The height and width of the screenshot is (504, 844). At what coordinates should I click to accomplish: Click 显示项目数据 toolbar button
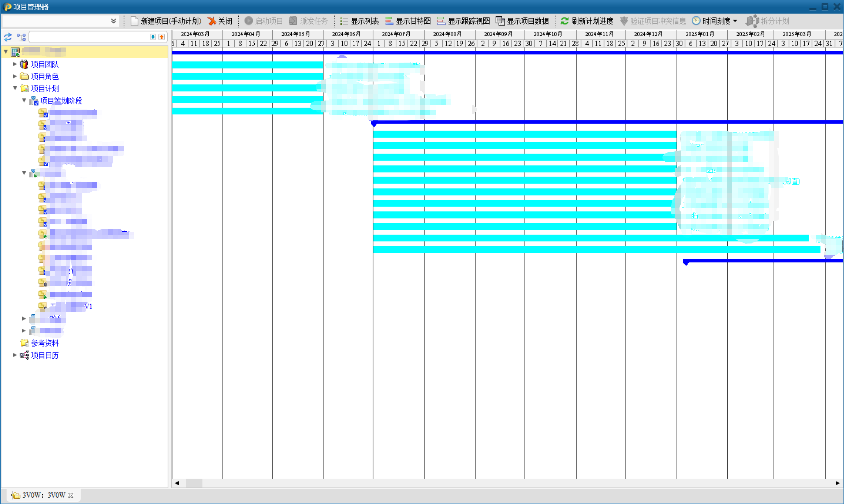(x=522, y=21)
